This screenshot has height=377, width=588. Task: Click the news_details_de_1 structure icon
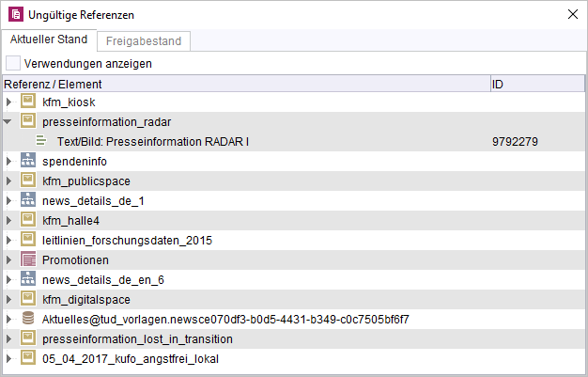click(x=28, y=200)
